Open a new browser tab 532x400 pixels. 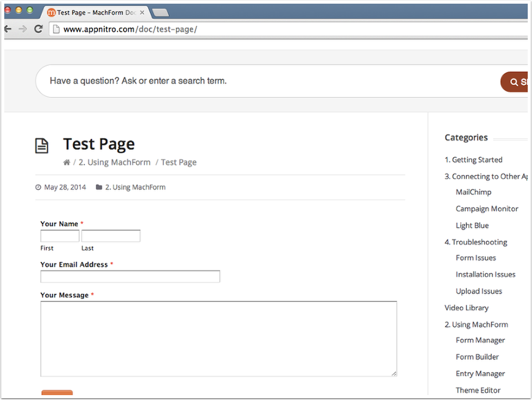pyautogui.click(x=160, y=13)
